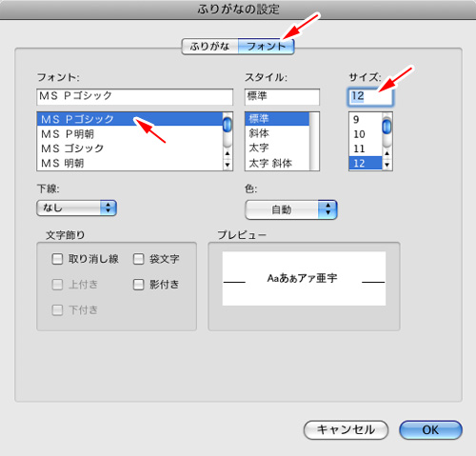476x456 pixels.
Task: Open the 色 dropdown showing 自動
Action: pyautogui.click(x=291, y=209)
